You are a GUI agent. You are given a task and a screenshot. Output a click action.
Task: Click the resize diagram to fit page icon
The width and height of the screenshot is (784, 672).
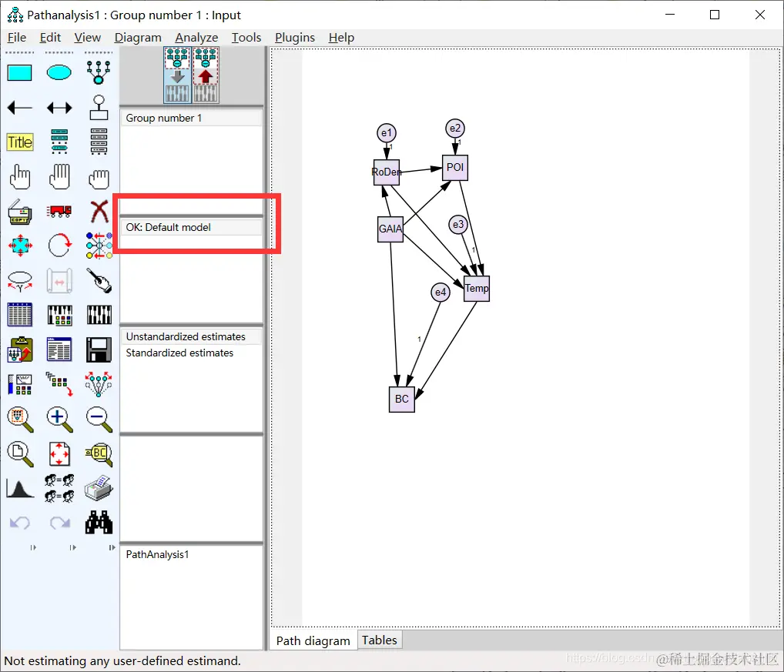click(x=59, y=454)
